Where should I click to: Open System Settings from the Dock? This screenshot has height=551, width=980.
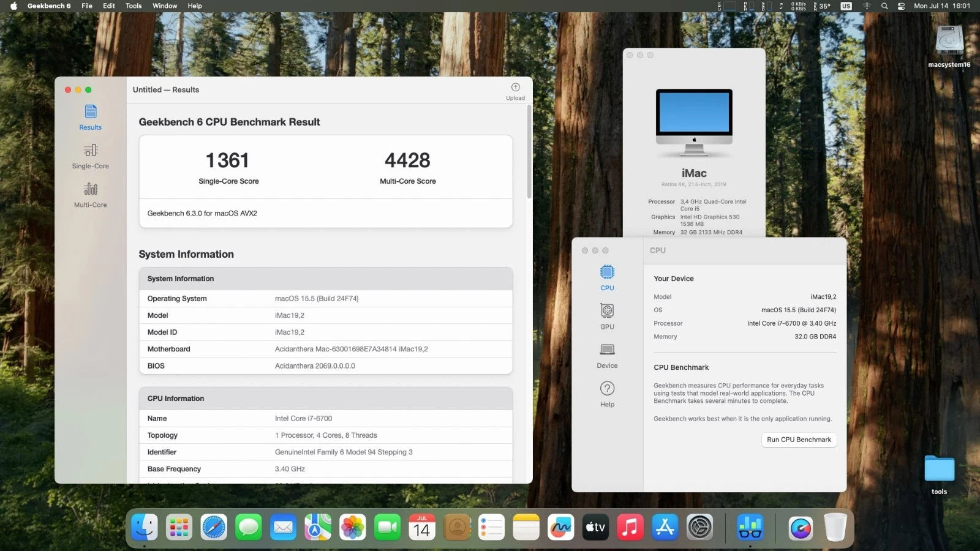click(x=699, y=527)
